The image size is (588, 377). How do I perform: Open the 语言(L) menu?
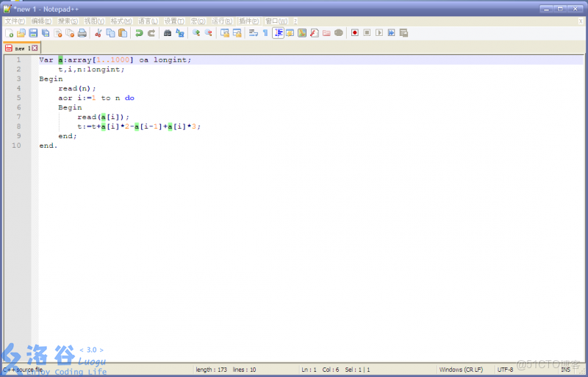[148, 21]
